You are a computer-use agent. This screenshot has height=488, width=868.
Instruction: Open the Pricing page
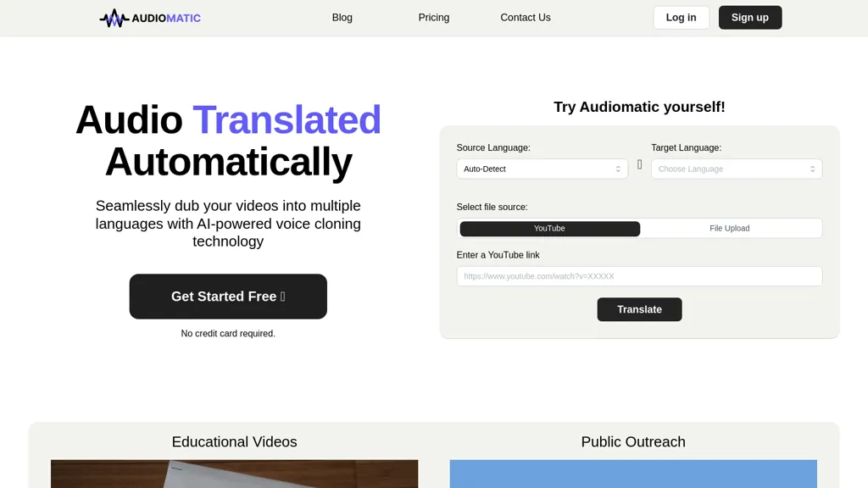point(433,18)
